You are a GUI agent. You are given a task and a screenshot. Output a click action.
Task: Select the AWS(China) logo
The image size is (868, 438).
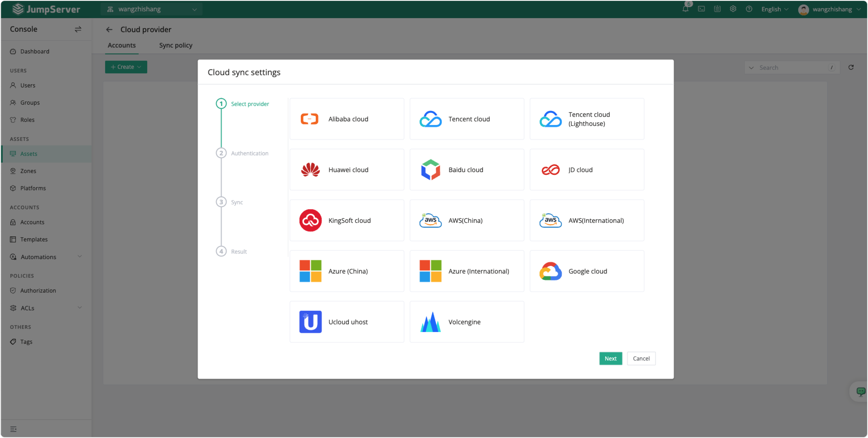click(430, 221)
